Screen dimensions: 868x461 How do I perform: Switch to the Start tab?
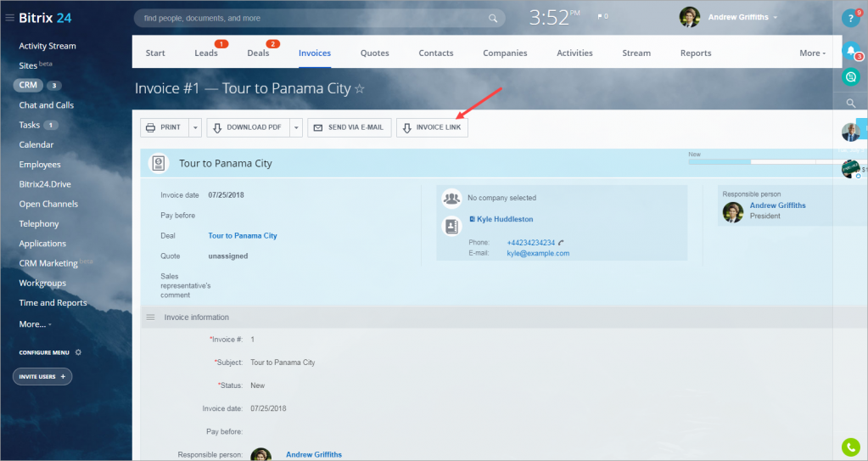(x=155, y=53)
